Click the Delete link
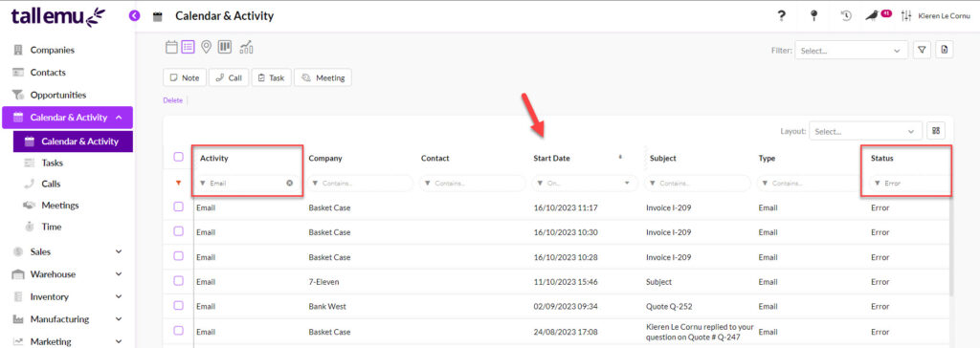Screen dimensions: 980x348 pyautogui.click(x=172, y=100)
